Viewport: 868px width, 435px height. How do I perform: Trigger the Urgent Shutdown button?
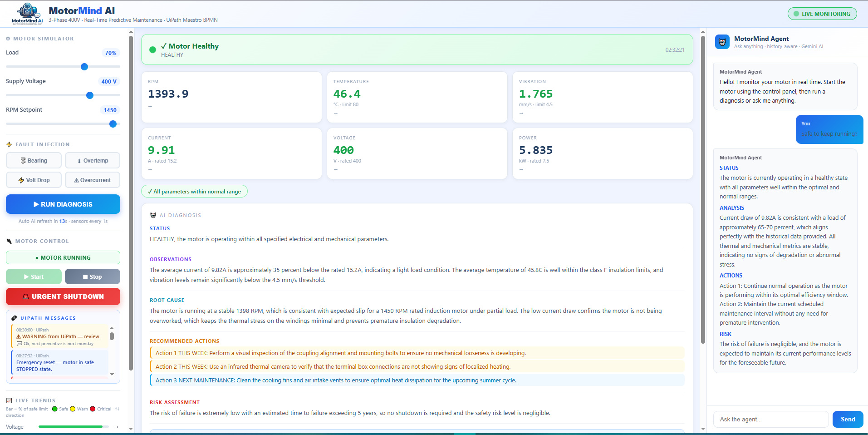point(63,297)
